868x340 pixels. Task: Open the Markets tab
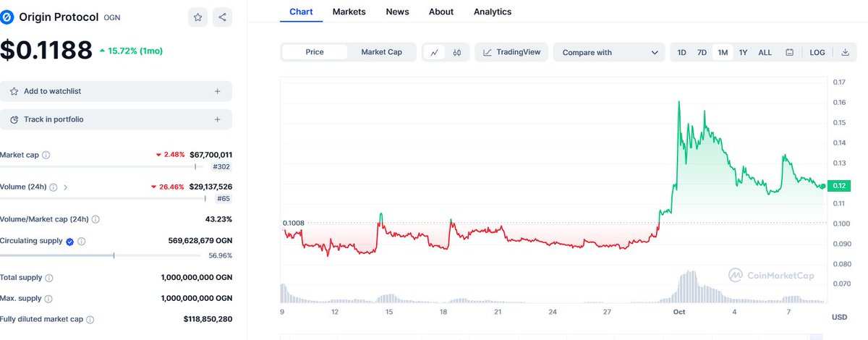click(x=349, y=12)
